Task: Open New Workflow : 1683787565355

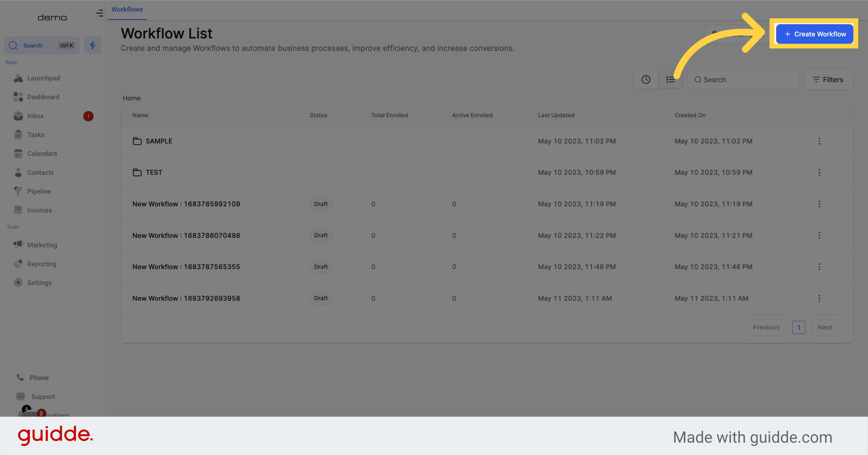Action: (x=186, y=266)
